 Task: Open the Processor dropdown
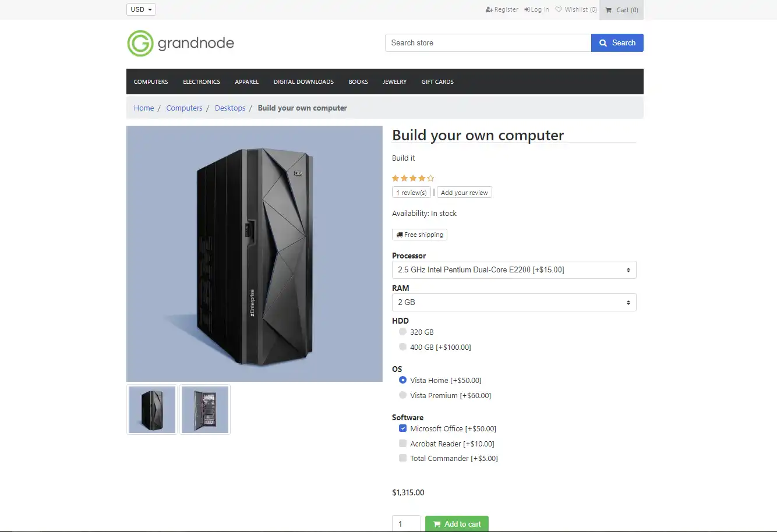[x=514, y=270]
